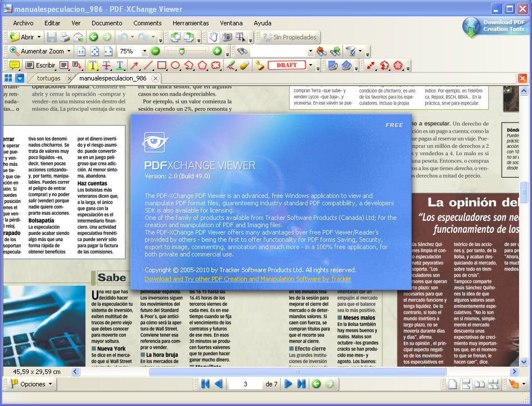Select the Pencil freehand tool
The width and height of the screenshot is (532, 406).
coord(231,65)
